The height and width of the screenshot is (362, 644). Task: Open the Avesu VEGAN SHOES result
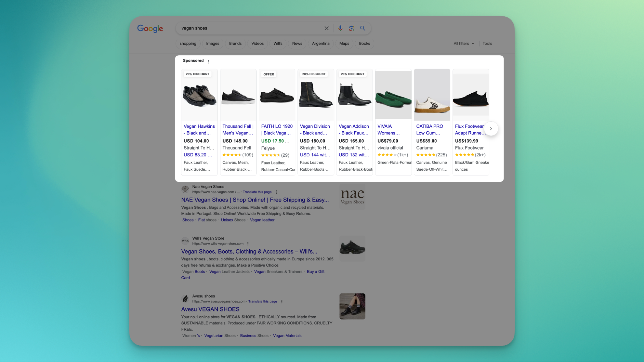coord(210,310)
